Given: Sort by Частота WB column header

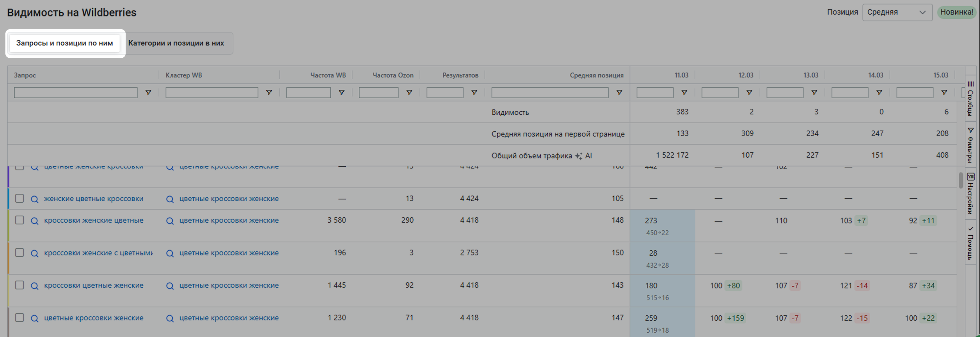Looking at the screenshot, I should tap(328, 75).
